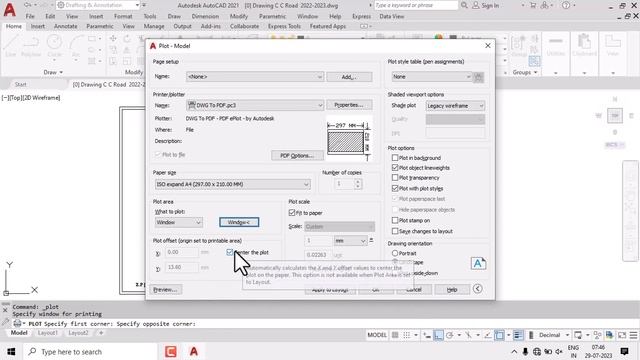Image resolution: width=640 pixels, height=360 pixels.
Task: Open the AutoCAD icon in the taskbar
Action: 193,351
